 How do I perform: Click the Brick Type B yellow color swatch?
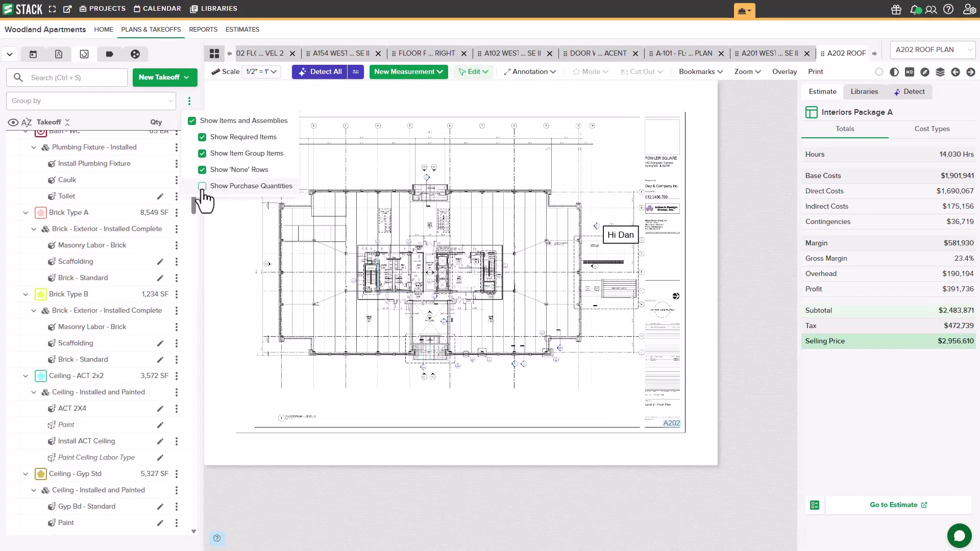pyautogui.click(x=41, y=294)
